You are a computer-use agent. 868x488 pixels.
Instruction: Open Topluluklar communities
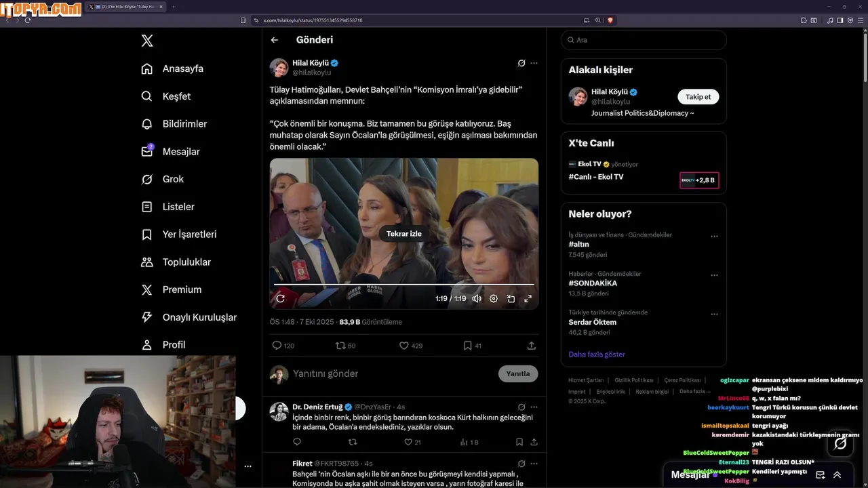176,262
